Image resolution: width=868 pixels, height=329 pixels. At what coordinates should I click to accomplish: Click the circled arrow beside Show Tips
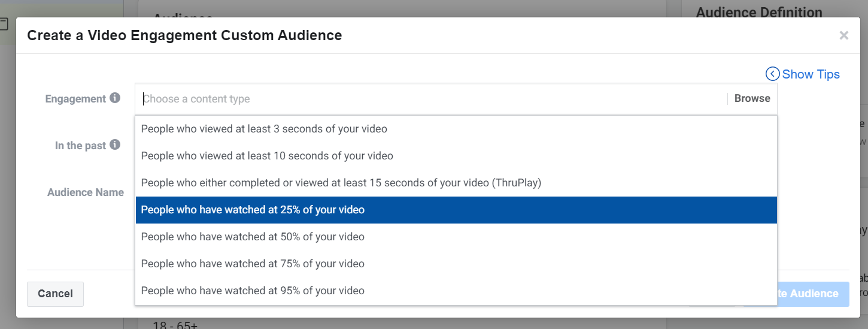(772, 74)
